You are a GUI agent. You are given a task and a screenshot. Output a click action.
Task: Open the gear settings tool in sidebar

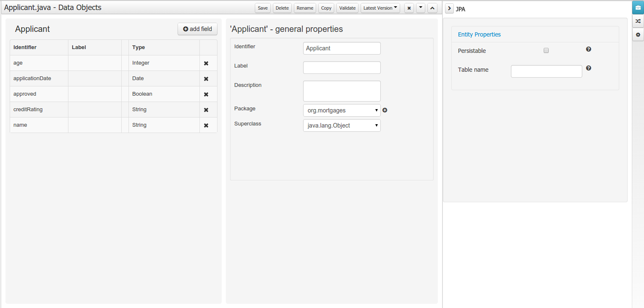(x=638, y=35)
